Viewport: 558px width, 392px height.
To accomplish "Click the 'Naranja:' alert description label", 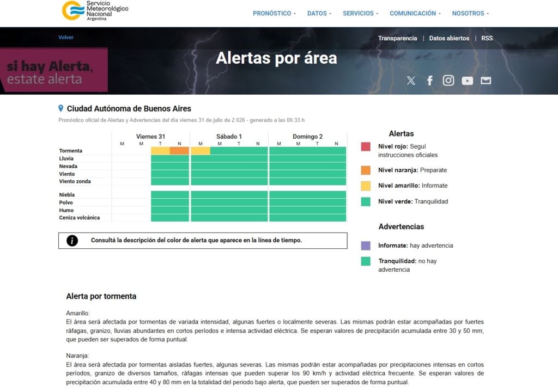I will (77, 356).
